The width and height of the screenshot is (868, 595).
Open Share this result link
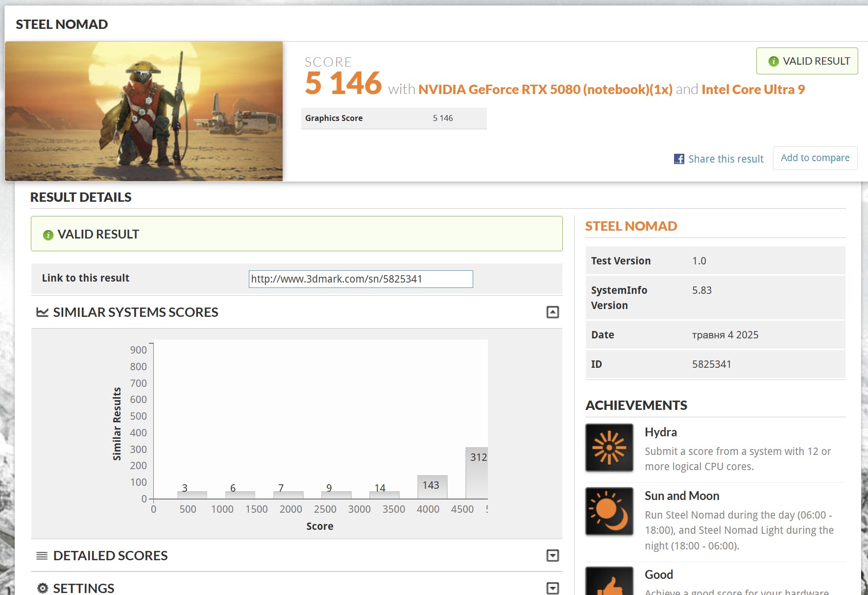coord(725,159)
